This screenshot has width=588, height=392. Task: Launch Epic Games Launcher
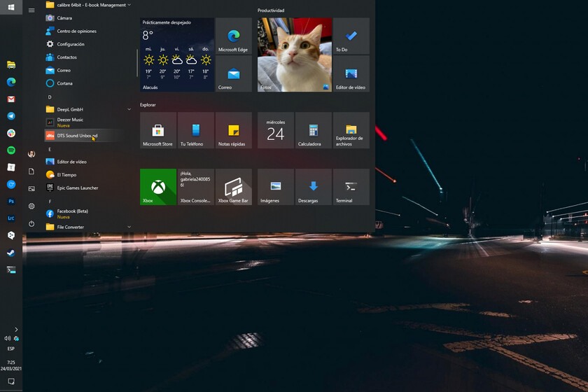[88, 188]
